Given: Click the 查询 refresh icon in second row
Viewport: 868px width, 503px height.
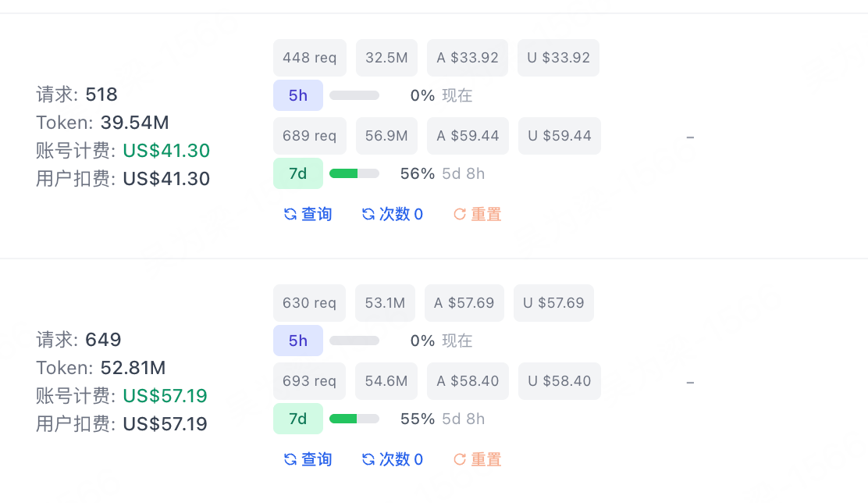Looking at the screenshot, I should pyautogui.click(x=290, y=459).
